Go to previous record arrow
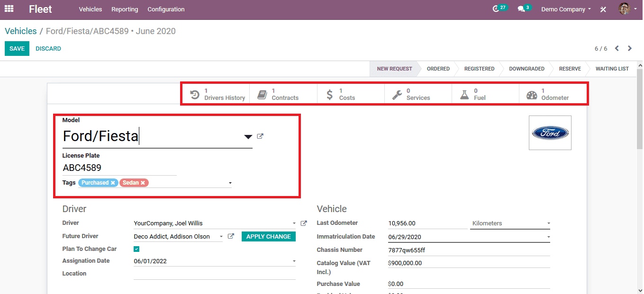The height and width of the screenshot is (294, 644). coord(617,48)
